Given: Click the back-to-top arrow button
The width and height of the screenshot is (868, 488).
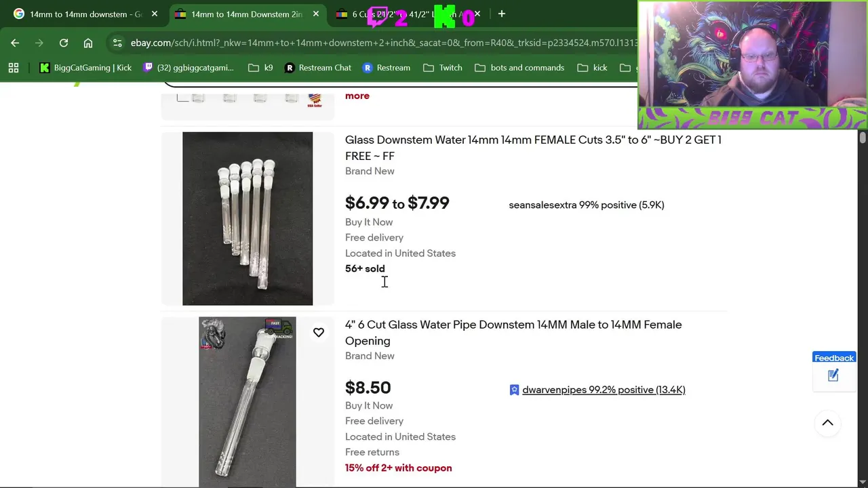Looking at the screenshot, I should click(827, 423).
